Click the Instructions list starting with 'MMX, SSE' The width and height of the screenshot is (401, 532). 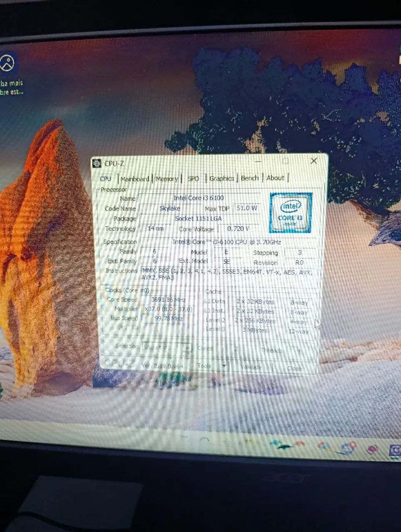click(x=227, y=274)
